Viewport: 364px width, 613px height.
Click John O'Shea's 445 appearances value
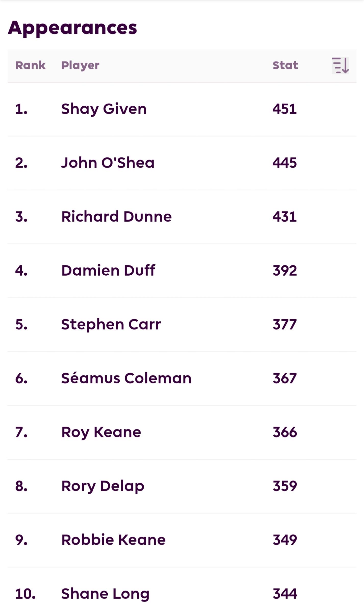click(285, 163)
